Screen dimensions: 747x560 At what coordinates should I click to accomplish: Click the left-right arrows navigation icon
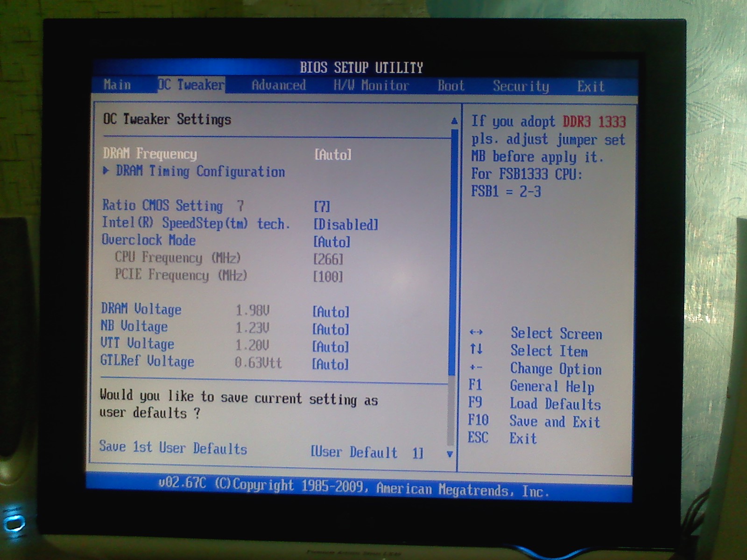(x=476, y=332)
